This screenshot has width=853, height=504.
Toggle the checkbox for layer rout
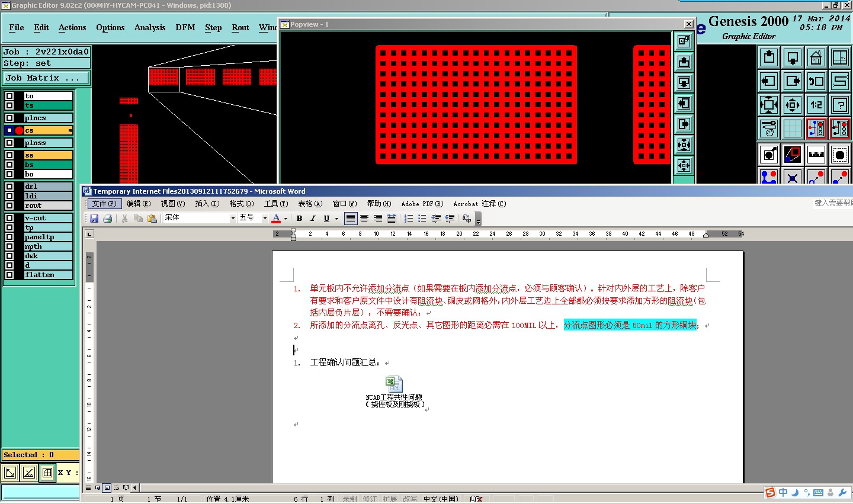pyautogui.click(x=9, y=206)
